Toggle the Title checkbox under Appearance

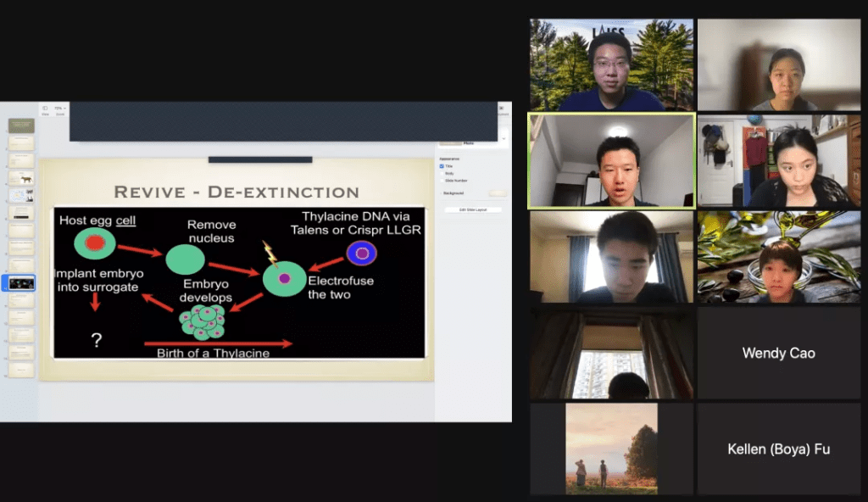coord(442,166)
